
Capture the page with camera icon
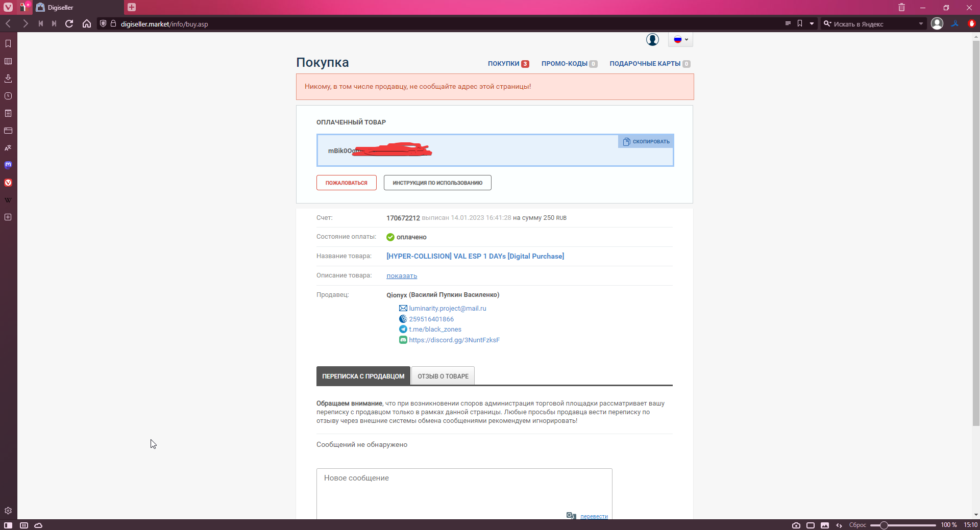tap(796, 525)
